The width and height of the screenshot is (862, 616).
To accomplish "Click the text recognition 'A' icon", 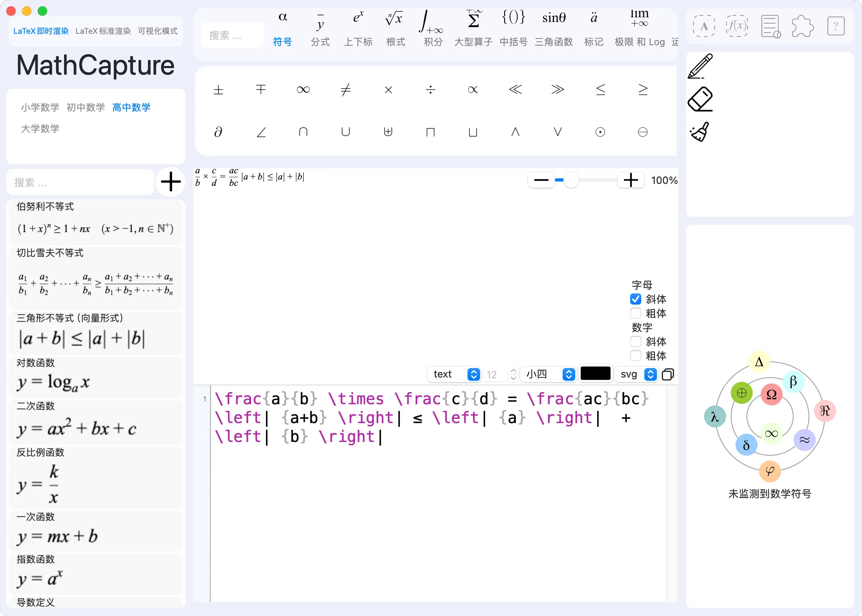I will coord(704,26).
